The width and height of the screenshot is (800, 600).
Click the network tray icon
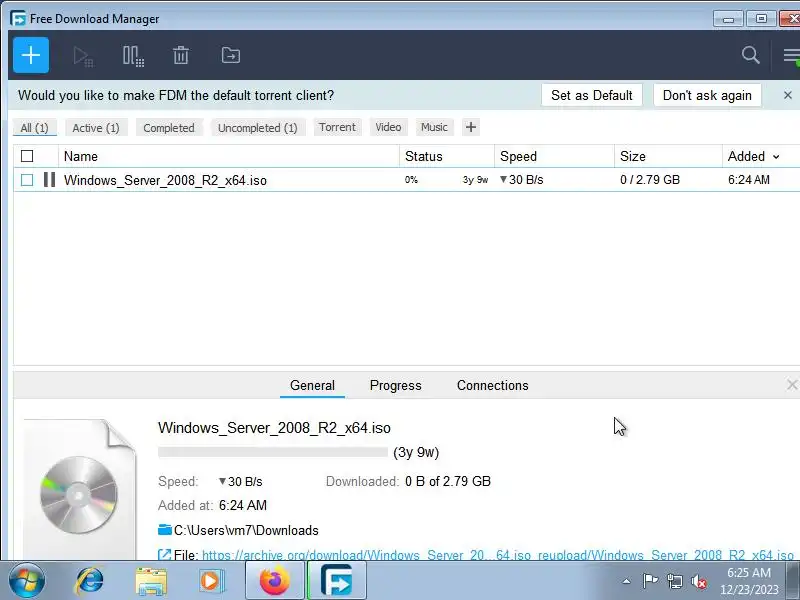tap(675, 581)
